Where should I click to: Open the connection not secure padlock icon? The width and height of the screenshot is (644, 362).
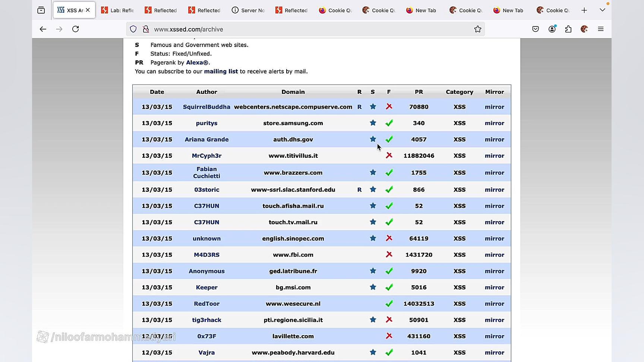pos(146,29)
